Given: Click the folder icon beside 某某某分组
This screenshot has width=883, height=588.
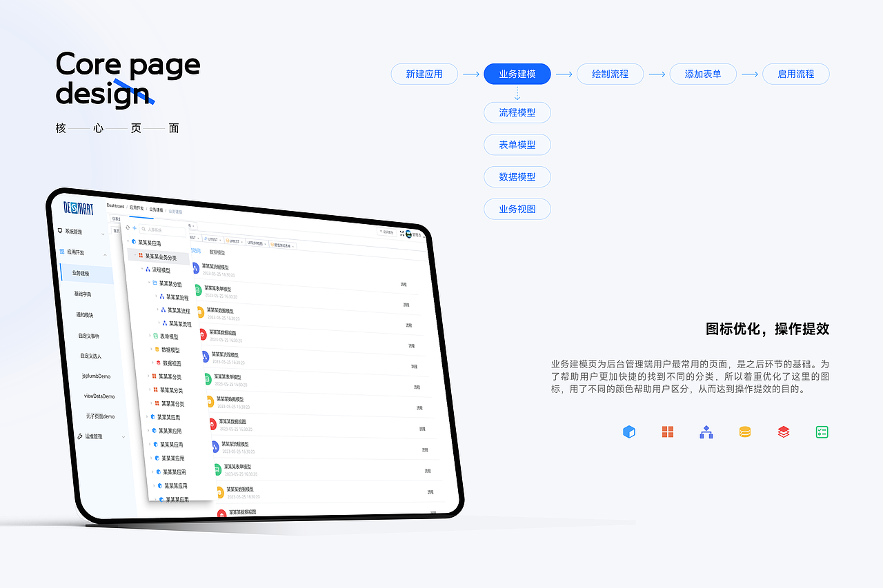Looking at the screenshot, I should coord(155,283).
